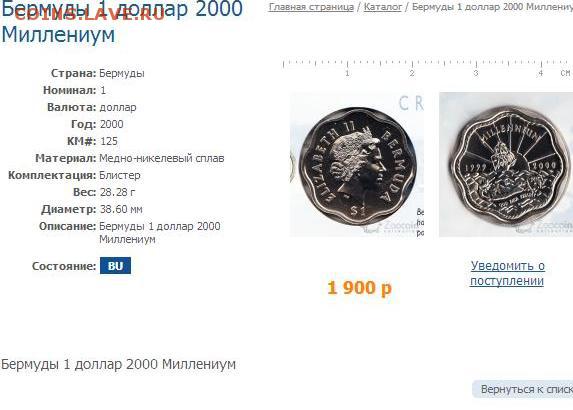
Task: Open the reverse Millennium coin photo
Action: pos(506,164)
